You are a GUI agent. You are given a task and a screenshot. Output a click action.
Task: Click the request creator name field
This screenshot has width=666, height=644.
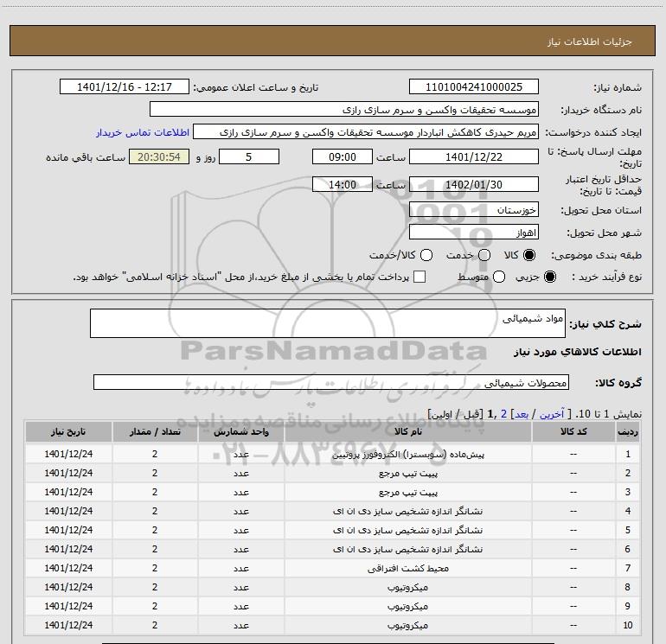click(366, 132)
